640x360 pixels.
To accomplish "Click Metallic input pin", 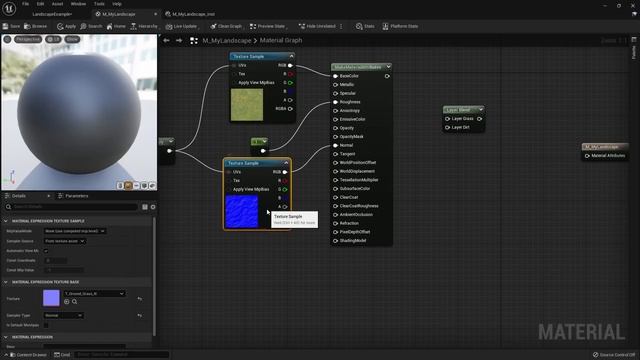I will pos(335,84).
